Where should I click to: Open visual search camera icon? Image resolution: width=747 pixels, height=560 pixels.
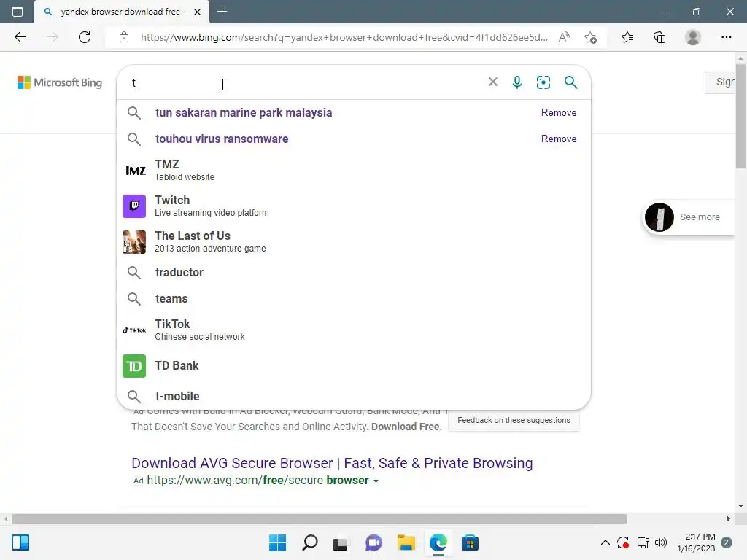543,82
